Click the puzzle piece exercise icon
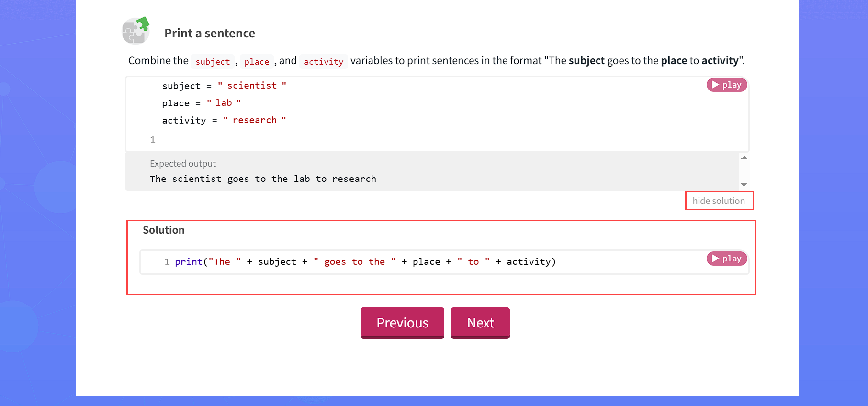The image size is (868, 406). (136, 31)
